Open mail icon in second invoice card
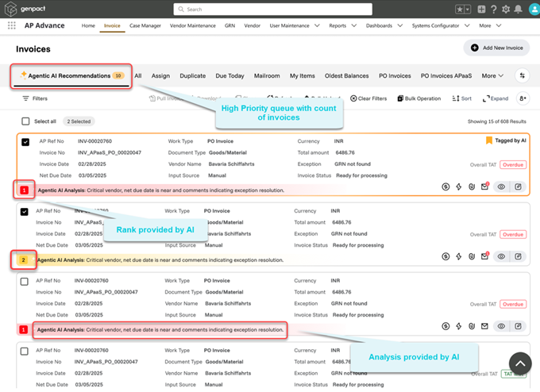The height and width of the screenshot is (392, 540). pos(485,256)
